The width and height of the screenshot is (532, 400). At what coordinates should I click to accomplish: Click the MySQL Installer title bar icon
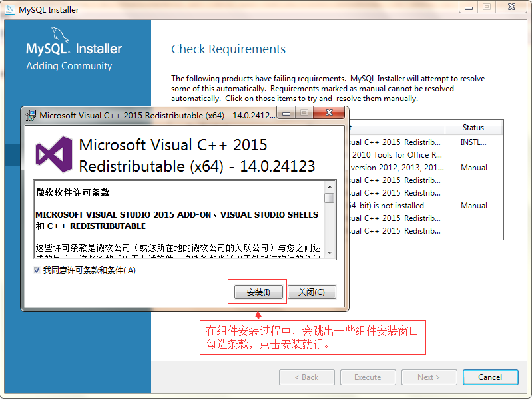click(9, 9)
